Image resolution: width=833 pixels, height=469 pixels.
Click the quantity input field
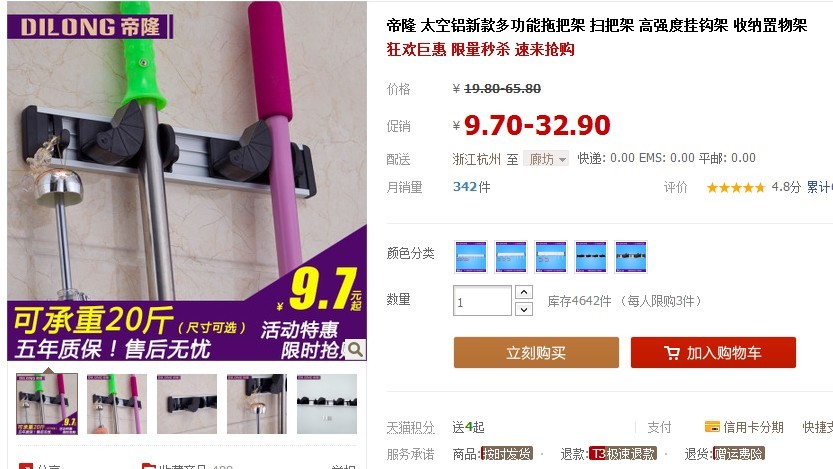(x=482, y=301)
